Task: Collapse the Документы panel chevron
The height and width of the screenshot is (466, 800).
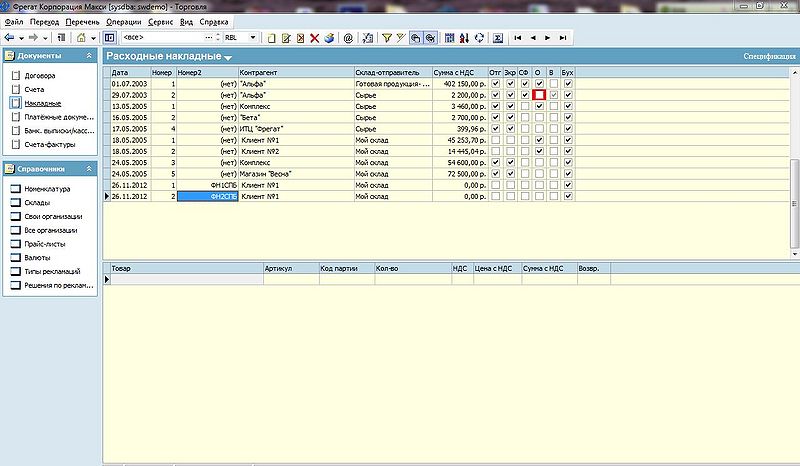Action: pos(89,56)
